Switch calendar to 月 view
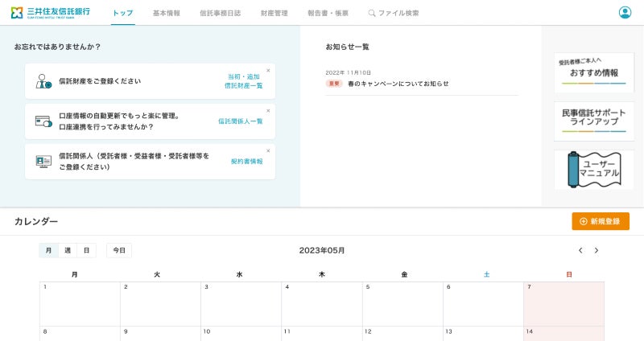The width and height of the screenshot is (644, 341). click(x=48, y=250)
